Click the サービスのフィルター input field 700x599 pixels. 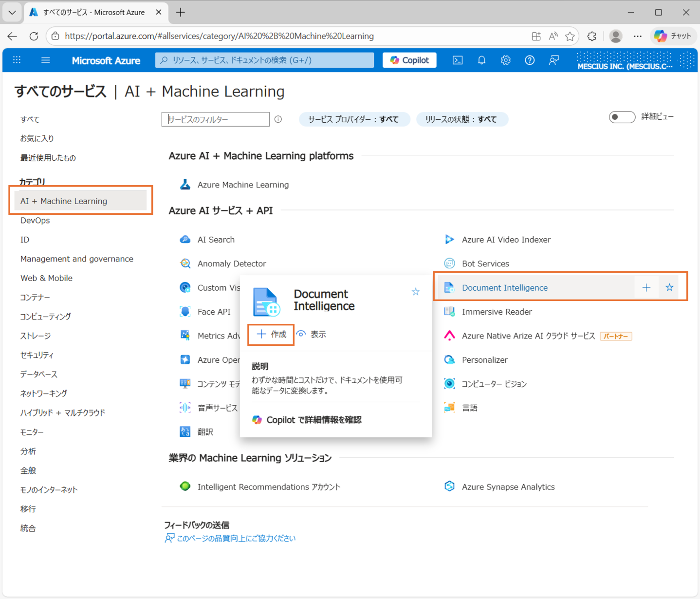pyautogui.click(x=215, y=119)
